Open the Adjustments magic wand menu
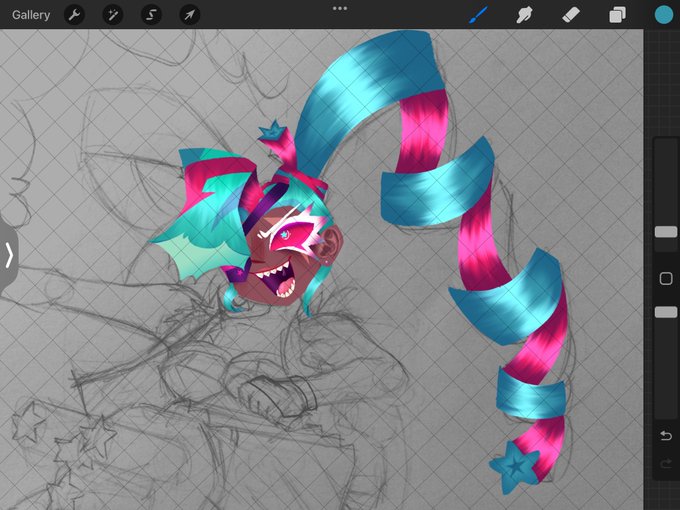 click(x=113, y=15)
